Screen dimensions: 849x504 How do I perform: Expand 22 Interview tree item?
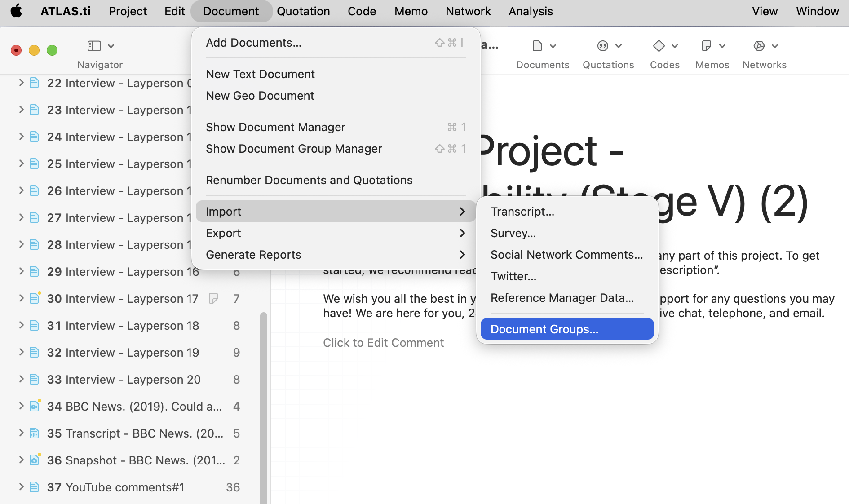click(21, 83)
